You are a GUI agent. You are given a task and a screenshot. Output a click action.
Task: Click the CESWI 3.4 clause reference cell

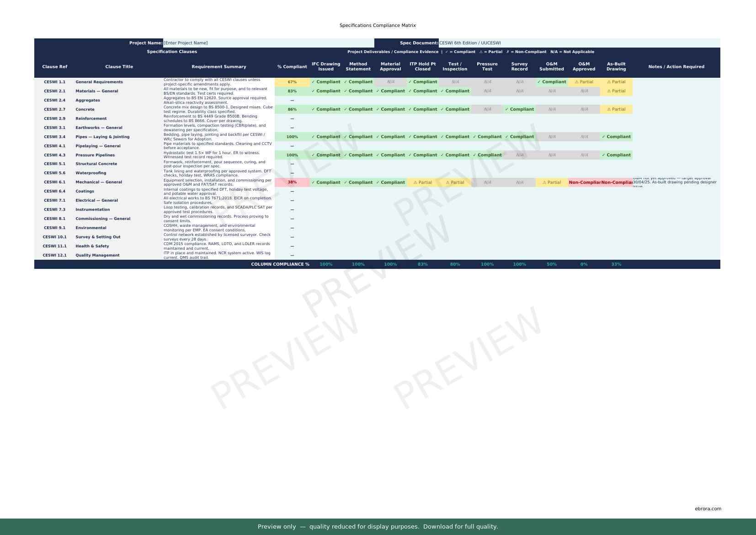pos(54,137)
